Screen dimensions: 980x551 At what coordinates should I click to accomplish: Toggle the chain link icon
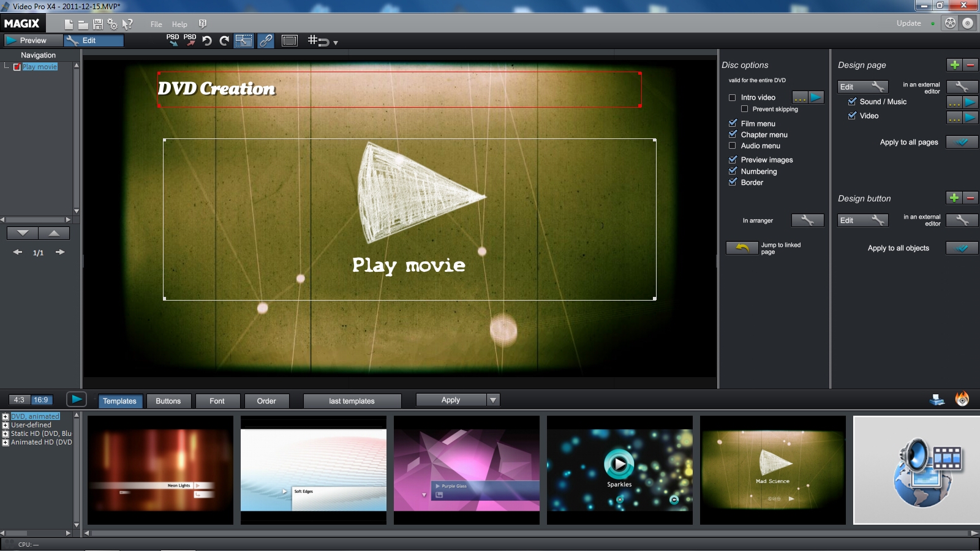pos(265,41)
